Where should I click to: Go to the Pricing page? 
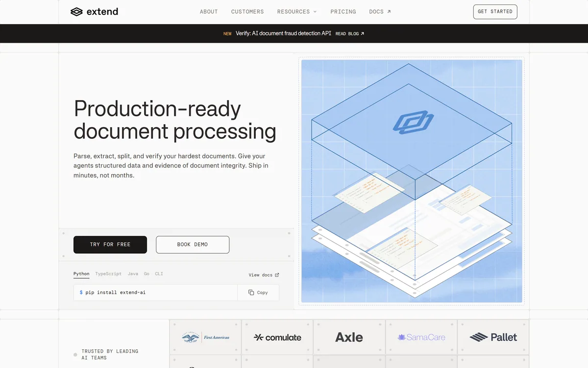pos(343,12)
